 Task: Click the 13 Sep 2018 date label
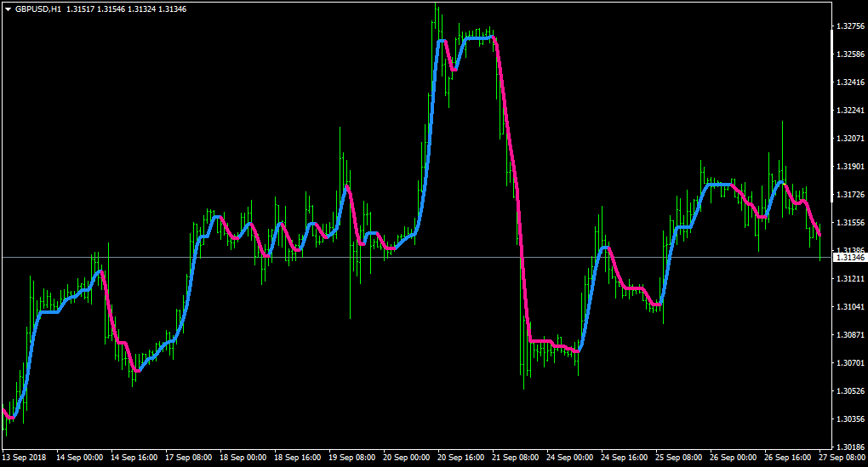click(25, 458)
